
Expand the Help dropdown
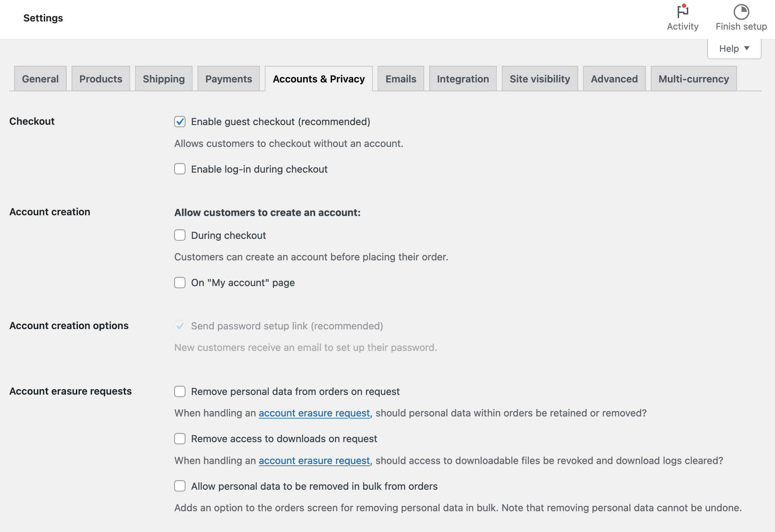click(x=734, y=48)
